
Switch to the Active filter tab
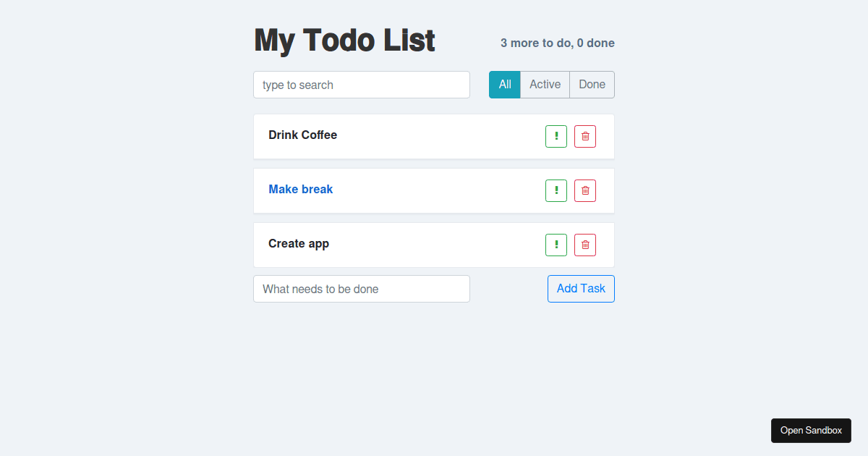(545, 84)
